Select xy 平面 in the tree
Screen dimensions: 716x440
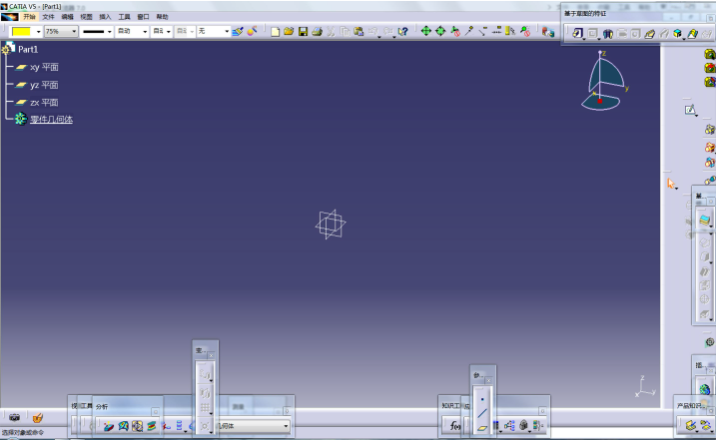pos(44,67)
